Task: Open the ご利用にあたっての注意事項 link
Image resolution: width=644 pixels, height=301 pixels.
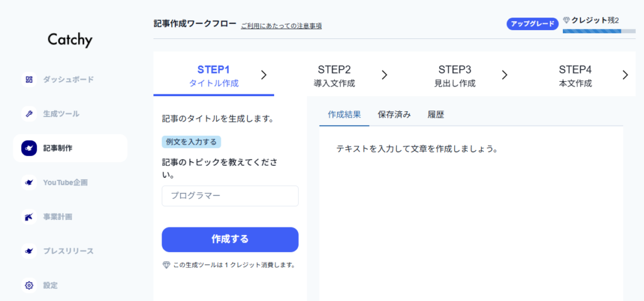Action: tap(281, 26)
